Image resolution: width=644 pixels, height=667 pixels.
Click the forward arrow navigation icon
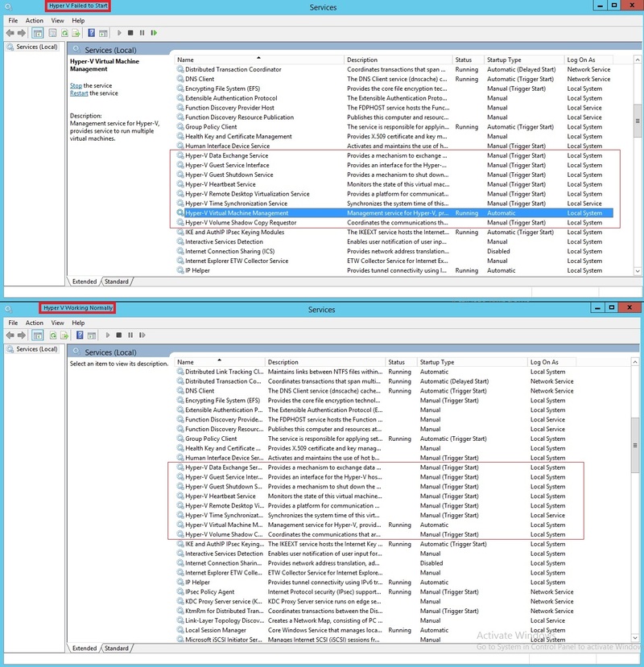[22, 32]
